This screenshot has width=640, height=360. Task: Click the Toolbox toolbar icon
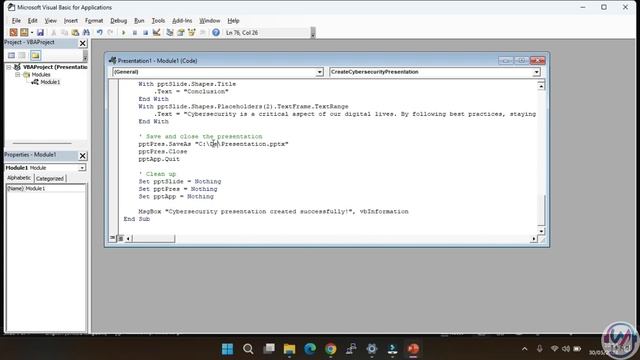click(x=202, y=32)
